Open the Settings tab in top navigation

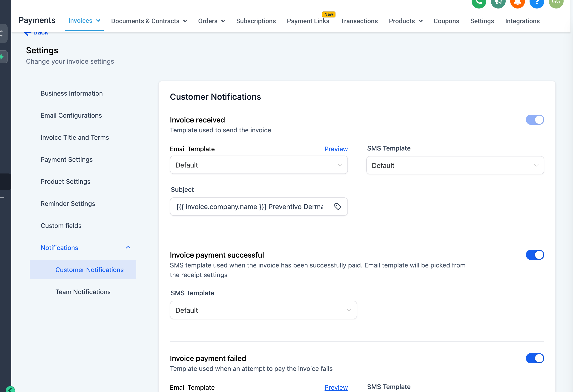click(482, 21)
